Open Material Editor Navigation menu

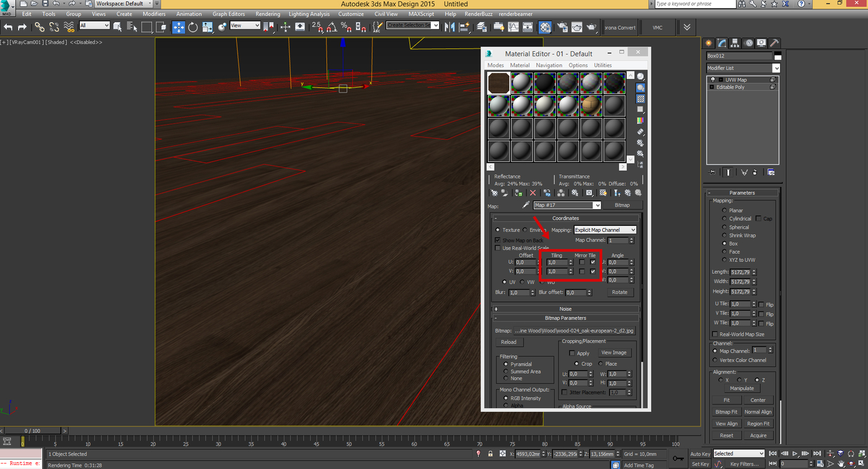point(549,65)
